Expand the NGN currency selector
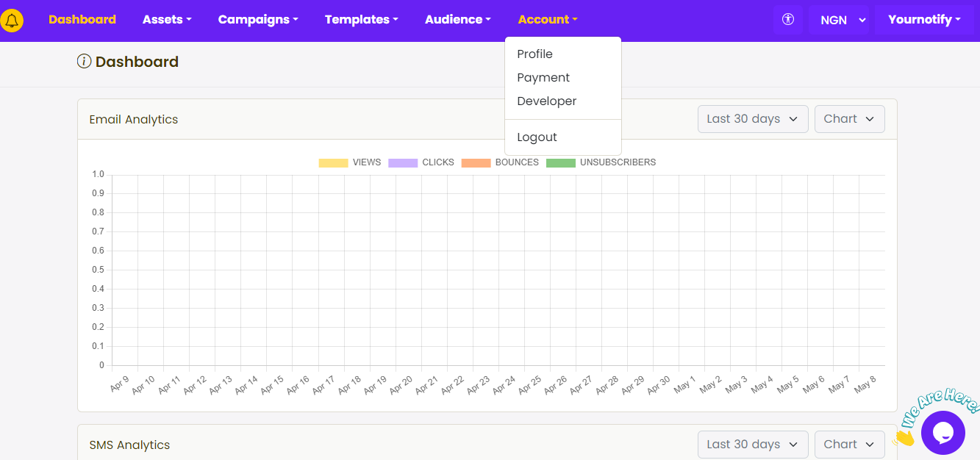This screenshot has width=980, height=460. coord(839,20)
